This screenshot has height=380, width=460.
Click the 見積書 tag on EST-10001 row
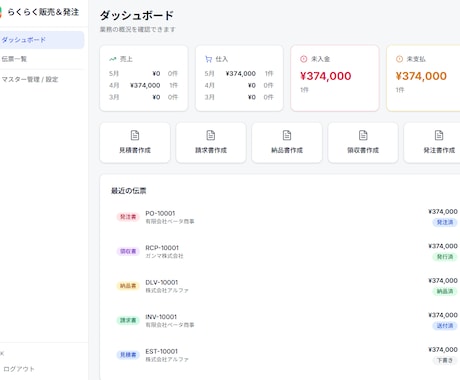click(x=128, y=355)
